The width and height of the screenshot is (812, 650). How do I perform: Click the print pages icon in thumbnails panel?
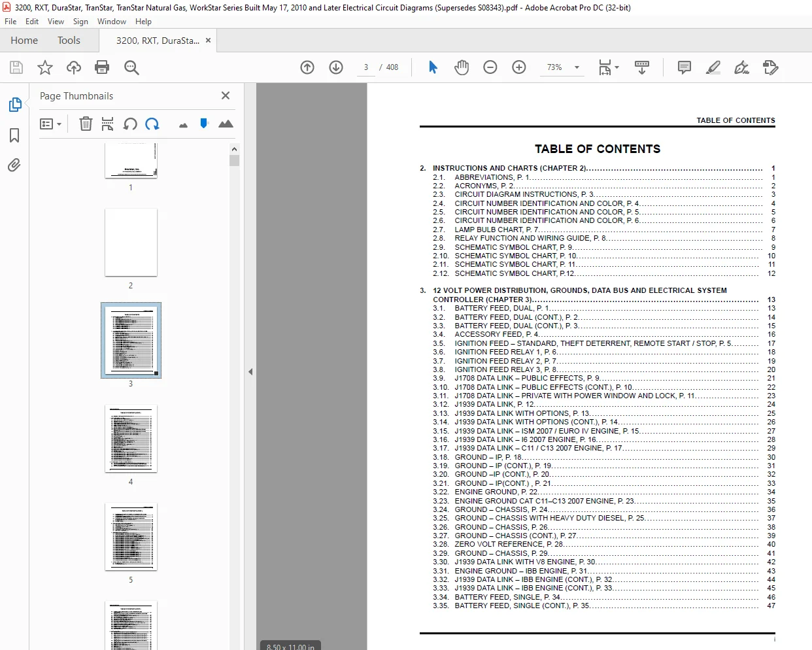point(108,124)
